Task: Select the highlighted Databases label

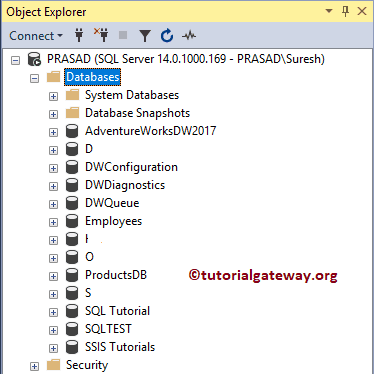Action: (93, 77)
